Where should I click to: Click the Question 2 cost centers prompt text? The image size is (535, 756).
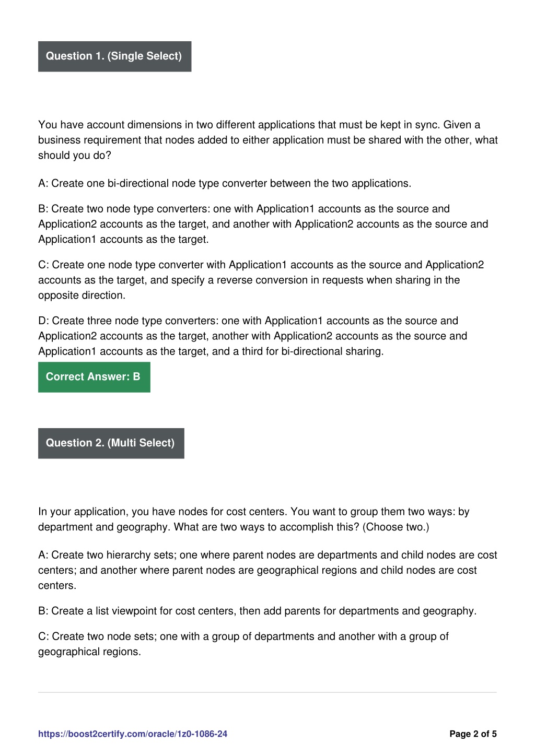254,519
